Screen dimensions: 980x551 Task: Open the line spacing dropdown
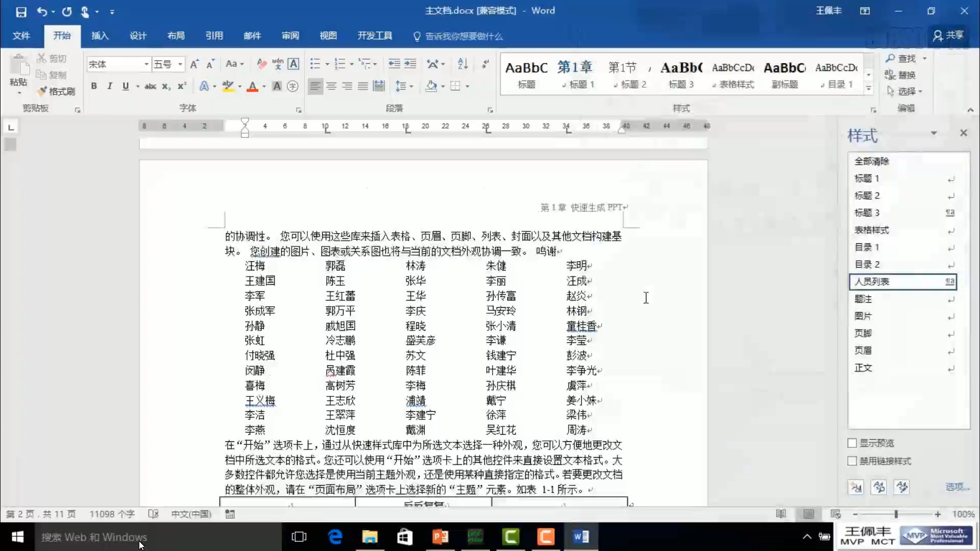pyautogui.click(x=404, y=86)
